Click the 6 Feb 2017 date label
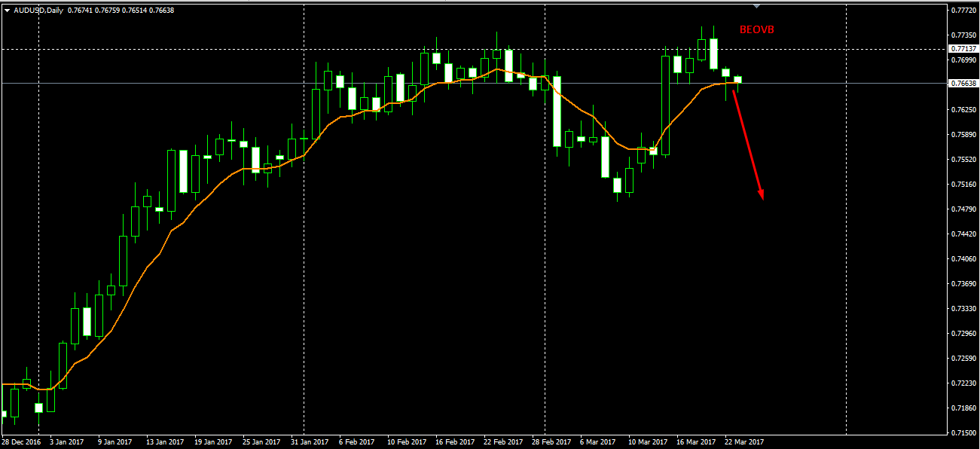 pos(356,443)
